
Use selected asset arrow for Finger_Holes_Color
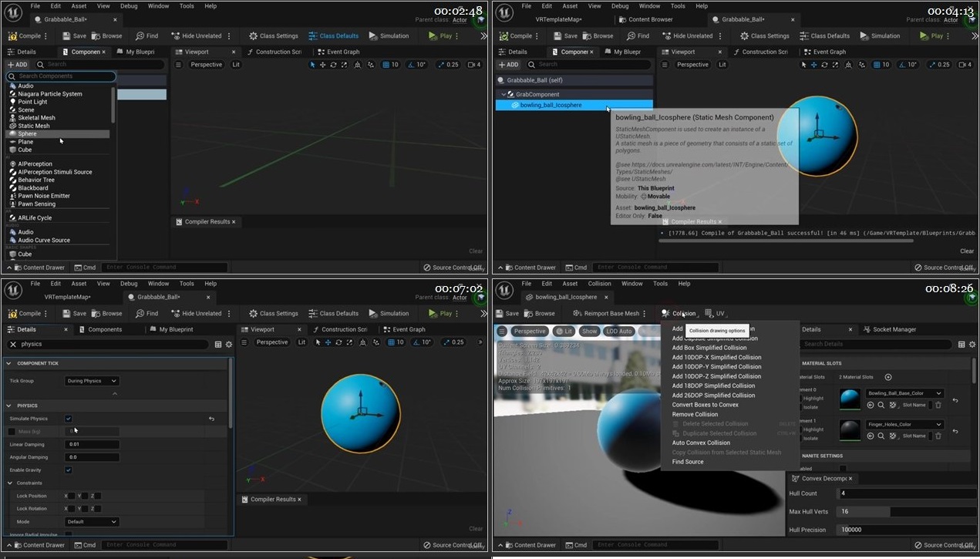(871, 436)
